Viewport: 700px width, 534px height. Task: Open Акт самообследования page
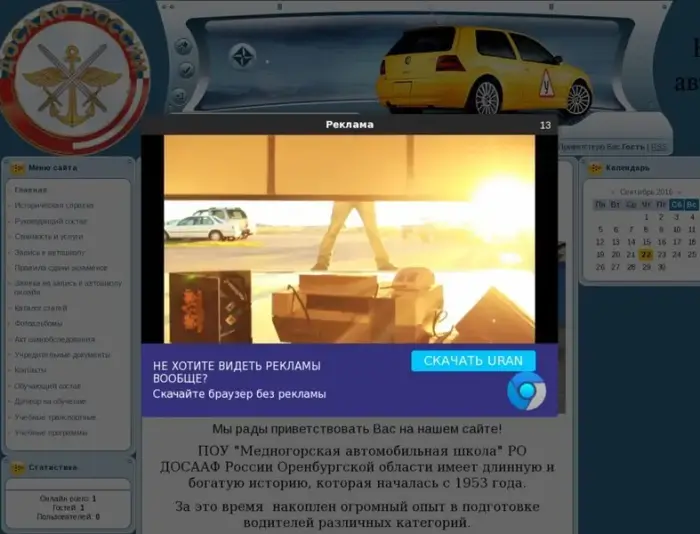click(x=54, y=339)
